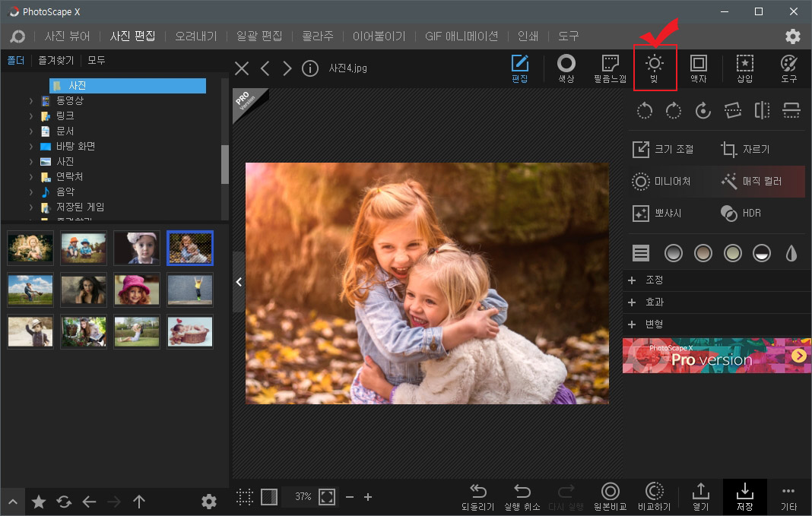
Task: Click the 비교하기 compare button
Action: pyautogui.click(x=655, y=497)
